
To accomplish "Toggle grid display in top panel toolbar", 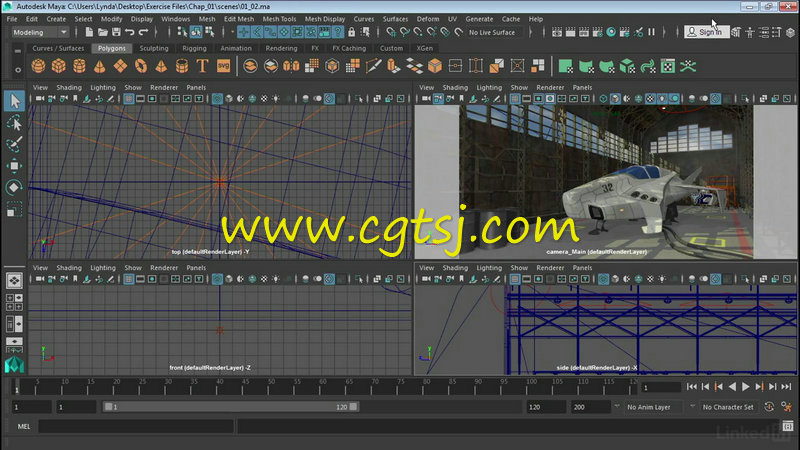I will tap(129, 98).
